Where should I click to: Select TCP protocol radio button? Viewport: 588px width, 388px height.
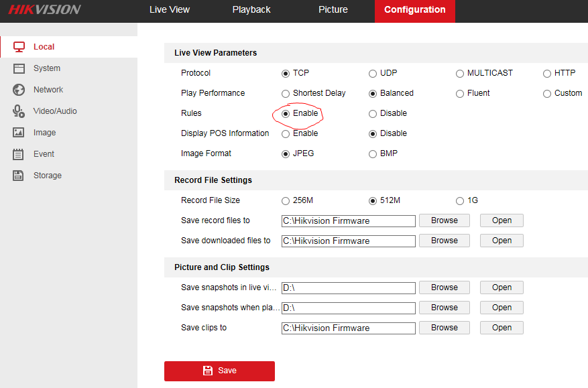coord(286,74)
